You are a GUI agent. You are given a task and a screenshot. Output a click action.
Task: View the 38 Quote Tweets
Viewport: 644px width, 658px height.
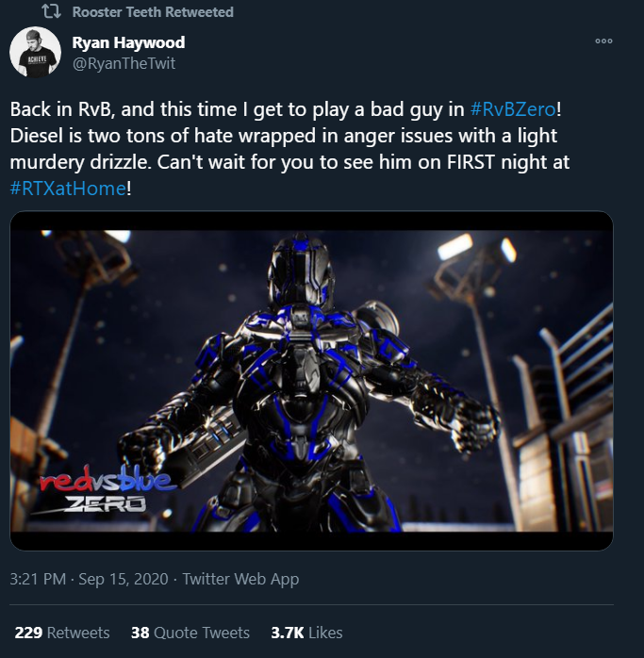190,633
